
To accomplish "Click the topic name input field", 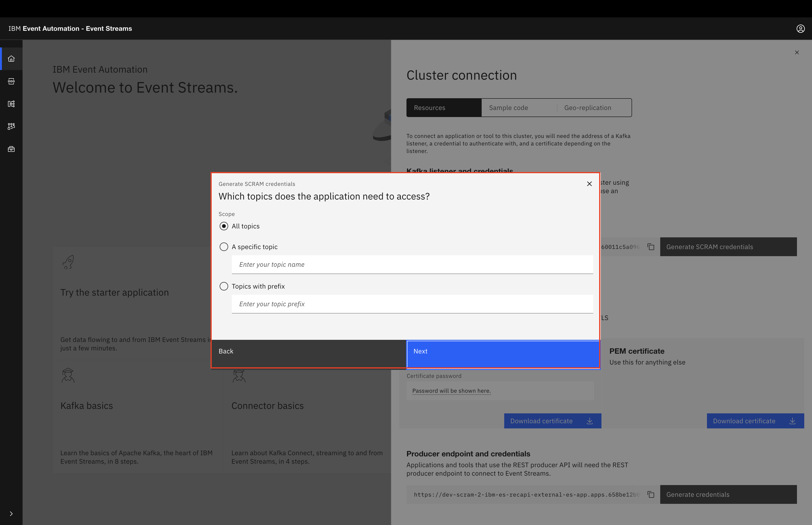I will point(412,265).
